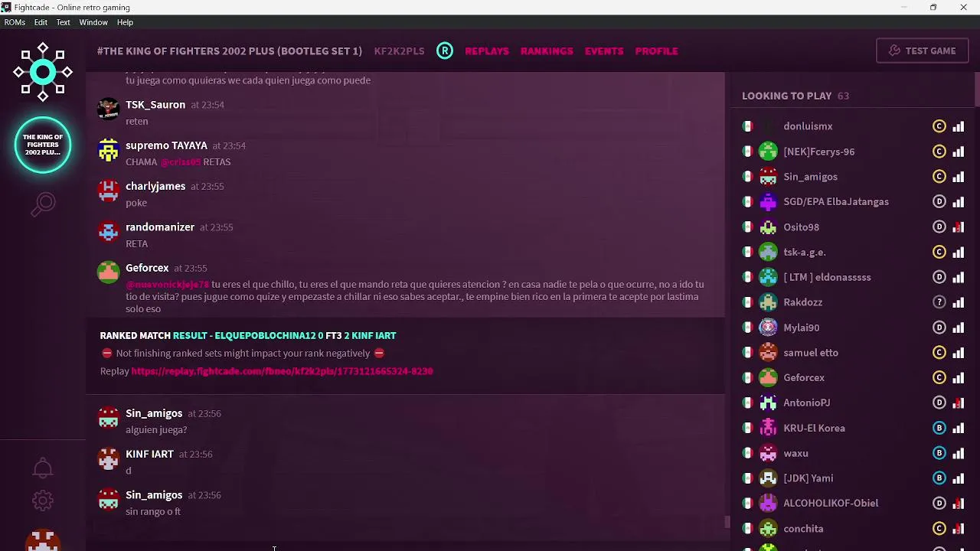Click the LOOKING TO PLAY header
The image size is (980, 551).
[x=786, y=96]
